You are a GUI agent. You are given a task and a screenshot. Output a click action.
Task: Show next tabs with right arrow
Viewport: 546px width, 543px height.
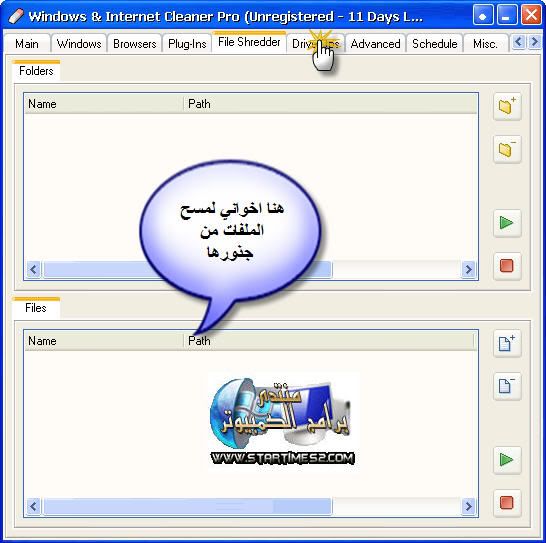(x=535, y=42)
